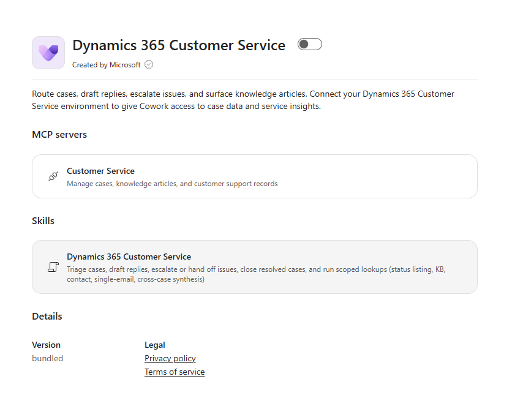The image size is (523, 420).
Task: Click the 'Created by Microsoft' text
Action: click(x=107, y=65)
